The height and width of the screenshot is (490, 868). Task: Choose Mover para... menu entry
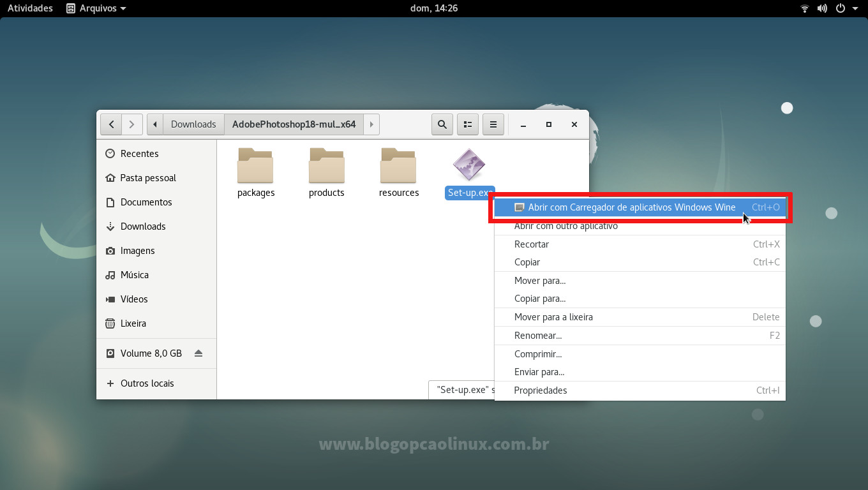point(640,281)
